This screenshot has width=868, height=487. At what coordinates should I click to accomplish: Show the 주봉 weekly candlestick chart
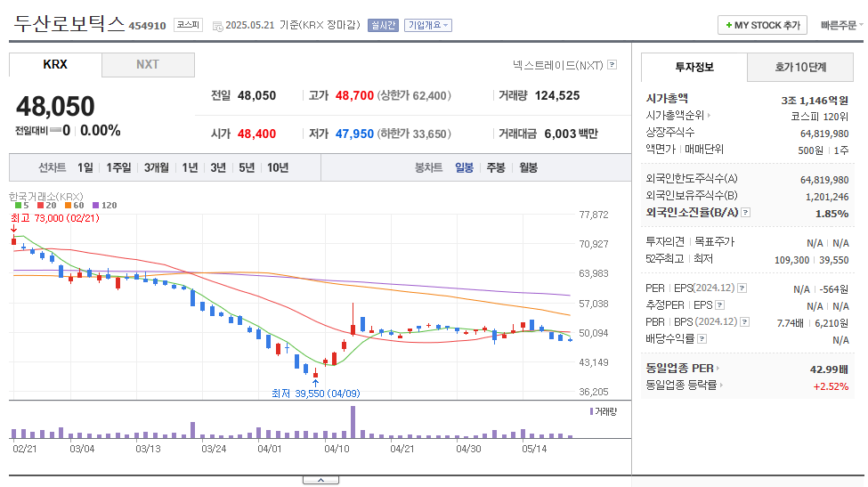pos(496,167)
